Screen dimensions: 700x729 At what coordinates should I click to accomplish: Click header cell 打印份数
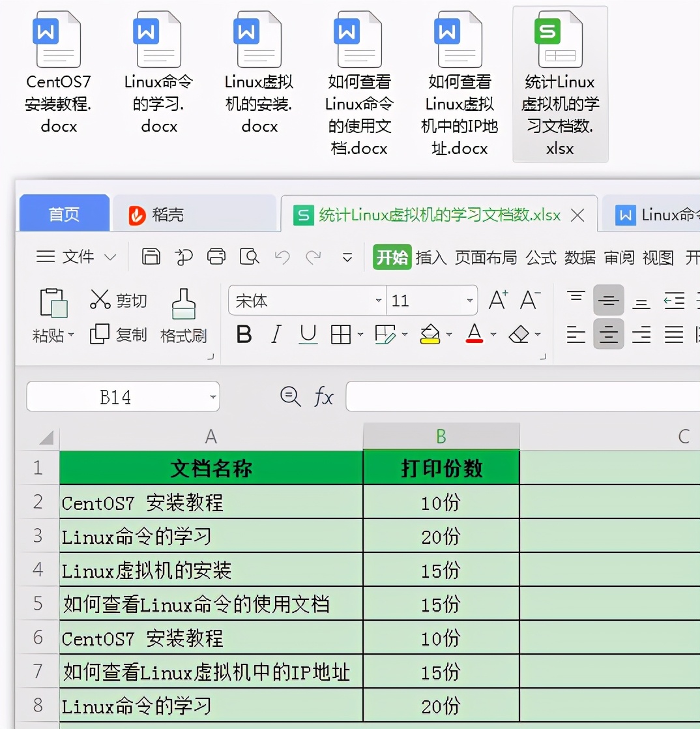441,468
